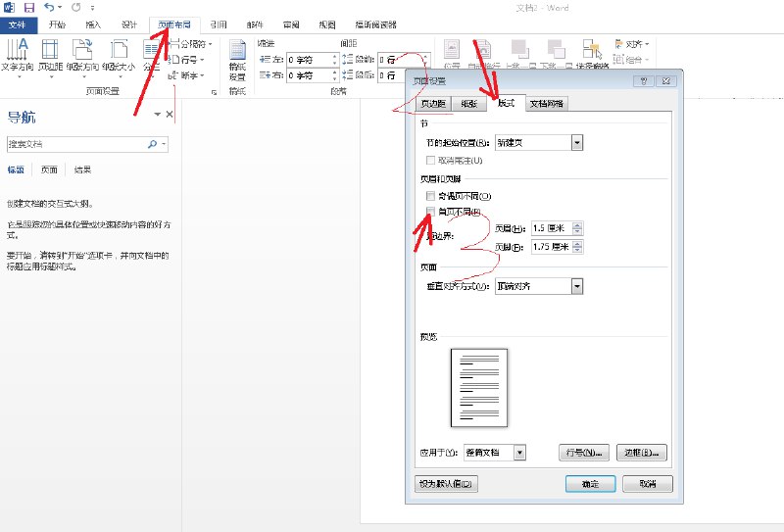Open the Breaks (分隔符) dropdown

tap(191, 44)
